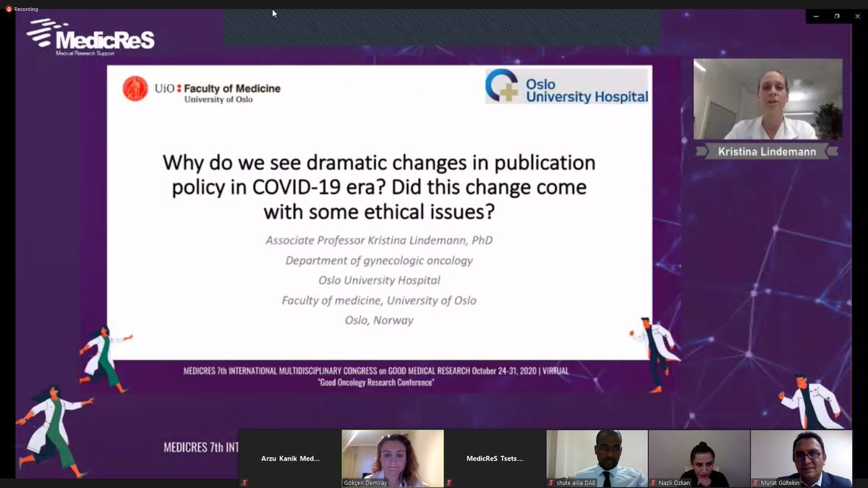Click the Oslo University Hospital logo
868x488 pixels.
pyautogui.click(x=567, y=86)
